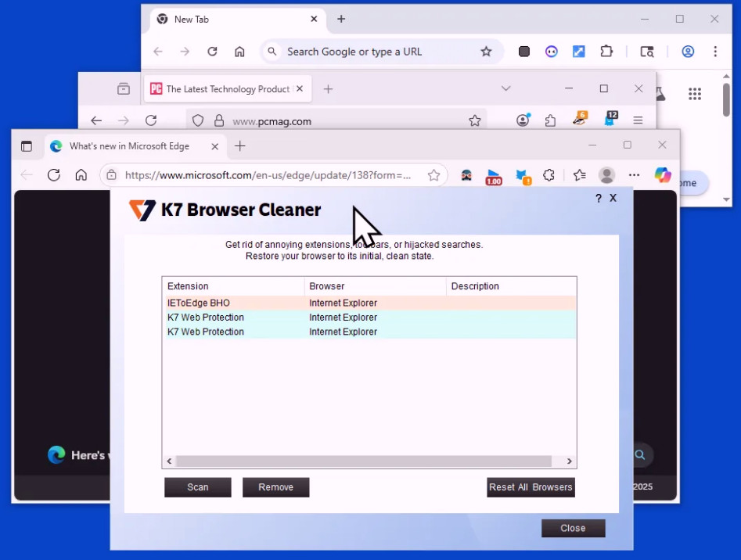Click the Scan button in K7 Browser Cleaner

click(197, 486)
